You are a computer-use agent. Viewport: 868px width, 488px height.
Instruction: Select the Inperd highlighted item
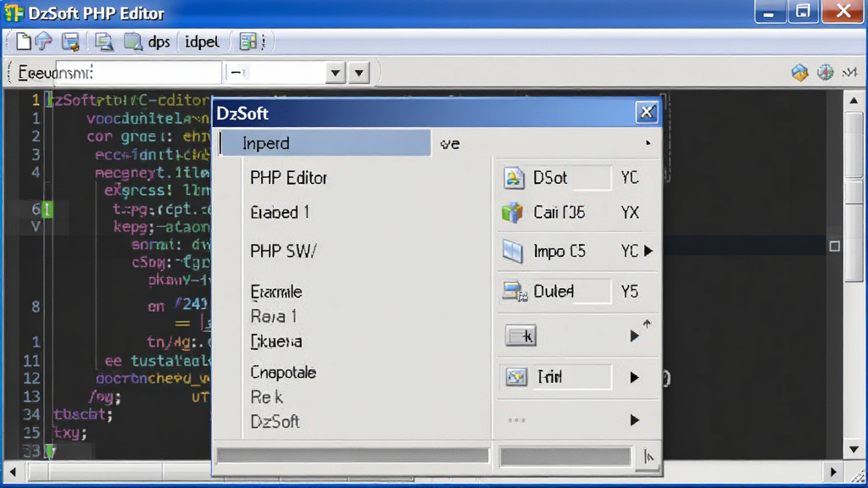(325, 143)
